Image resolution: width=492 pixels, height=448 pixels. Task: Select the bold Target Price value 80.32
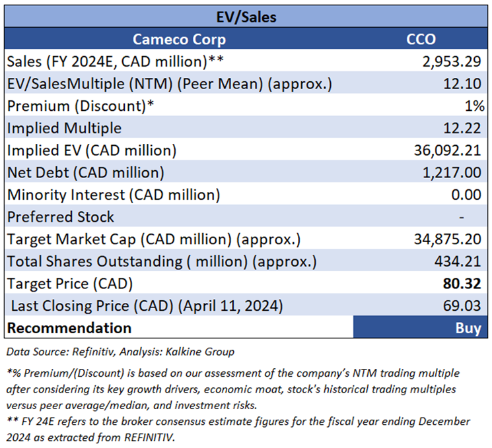pyautogui.click(x=464, y=284)
